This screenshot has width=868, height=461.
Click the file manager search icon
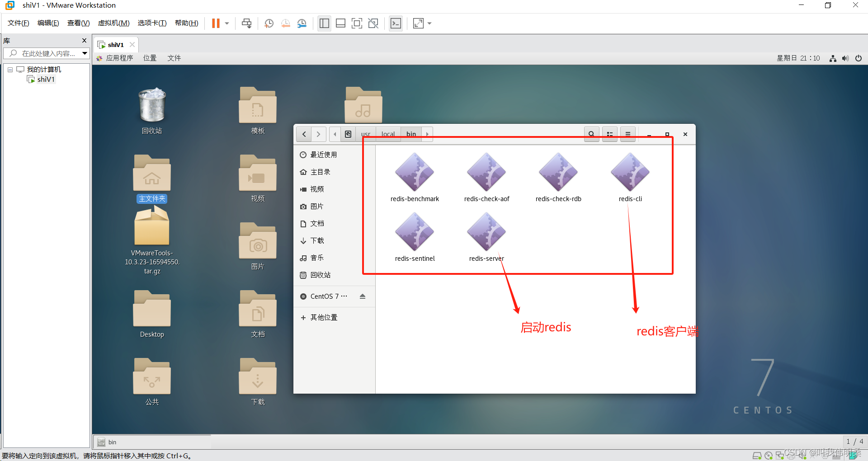tap(591, 134)
